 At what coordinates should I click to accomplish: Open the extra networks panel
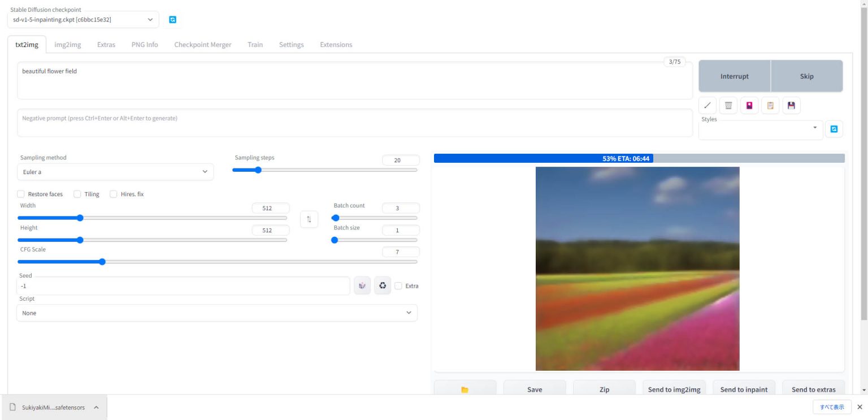(x=749, y=105)
